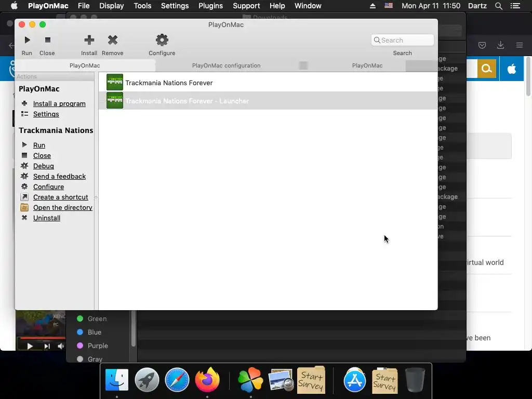Screen dimensions: 532x399
Task: Click Run link in sidebar
Action: tap(39, 145)
